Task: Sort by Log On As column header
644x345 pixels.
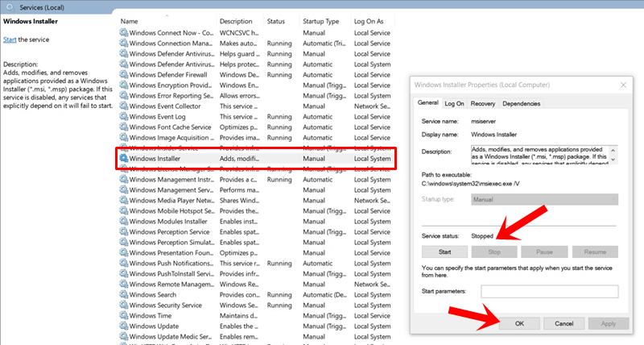Action: (369, 21)
